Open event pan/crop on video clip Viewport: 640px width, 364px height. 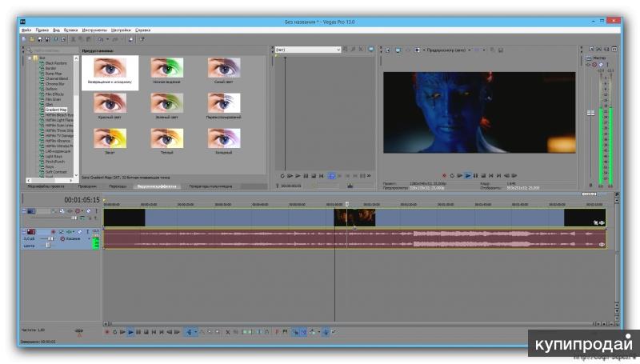pyautogui.click(x=596, y=222)
